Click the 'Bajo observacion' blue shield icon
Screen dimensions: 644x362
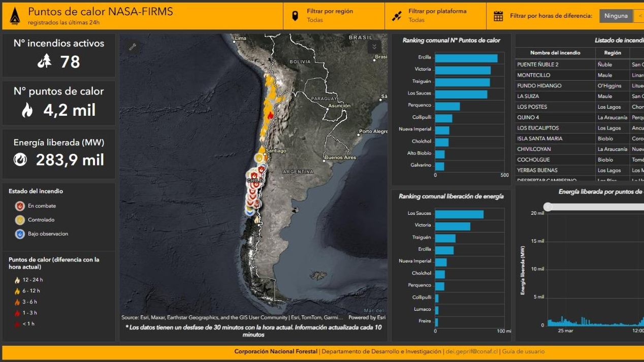pos(20,234)
